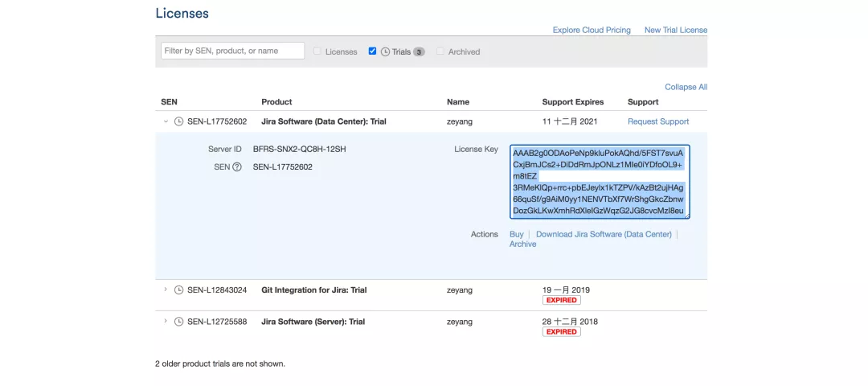
Task: Click the EXPIRED badge under 19 一月 2019
Action: point(561,300)
